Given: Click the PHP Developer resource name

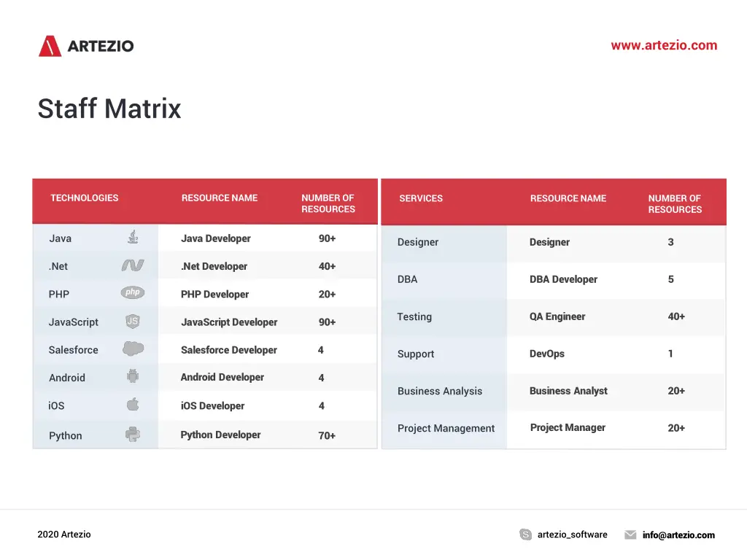Looking at the screenshot, I should [x=215, y=295].
